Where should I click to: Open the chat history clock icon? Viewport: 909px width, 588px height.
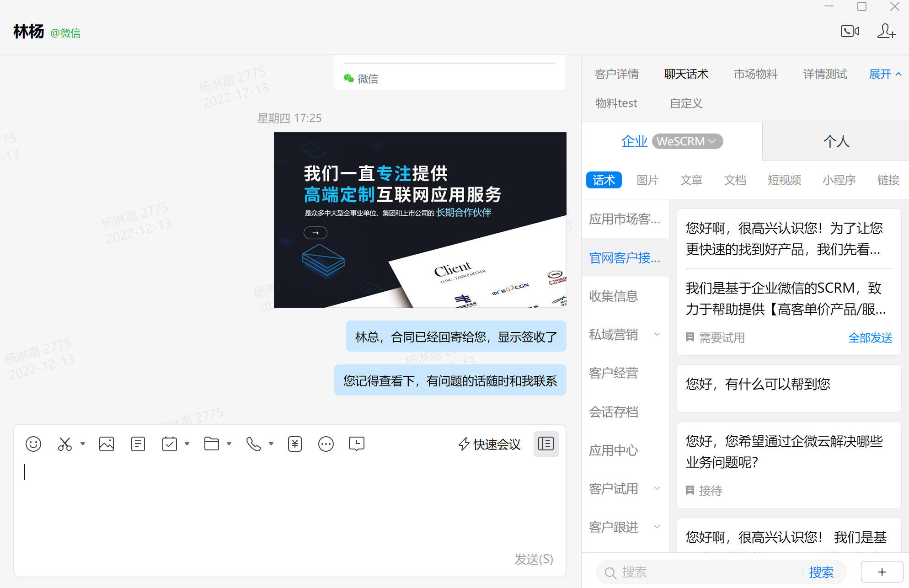356,444
